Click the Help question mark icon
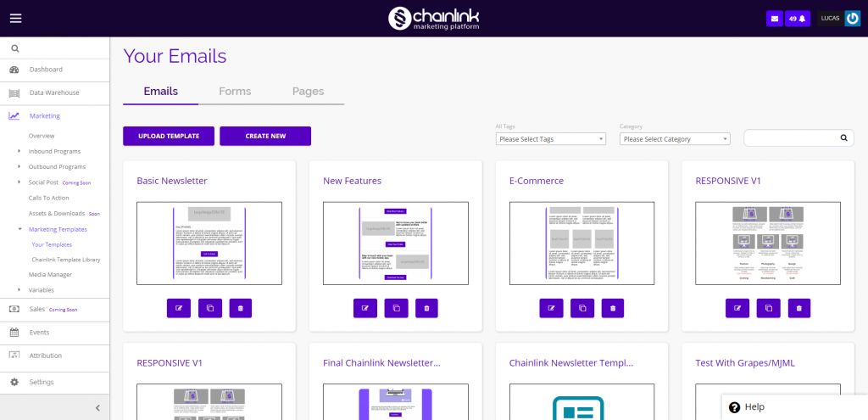Screen dimensions: 868x420 735,407
